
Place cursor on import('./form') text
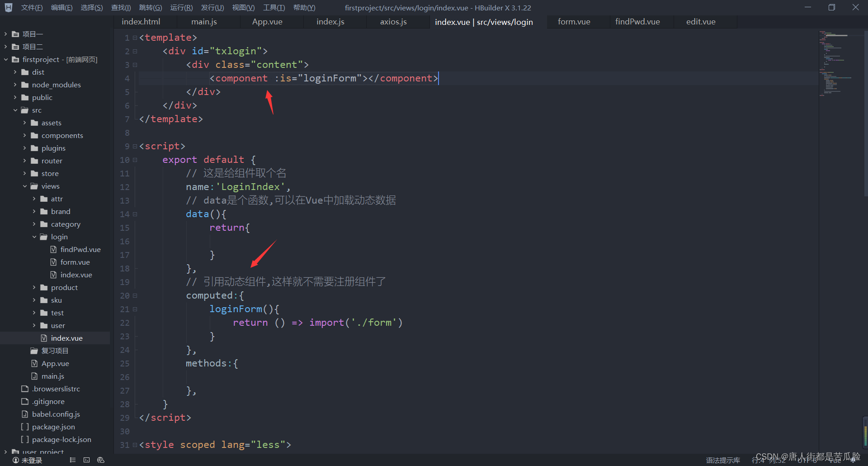[356, 323]
